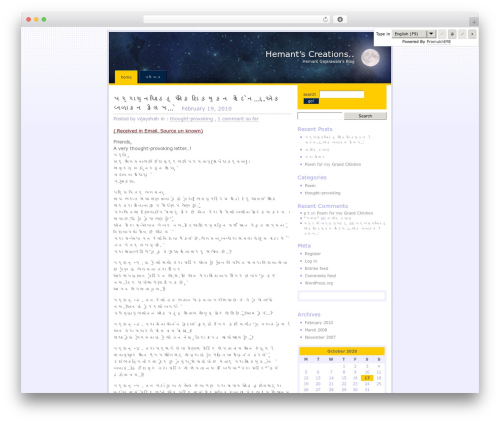Open Poem for my Grand Children recent post

333,164
